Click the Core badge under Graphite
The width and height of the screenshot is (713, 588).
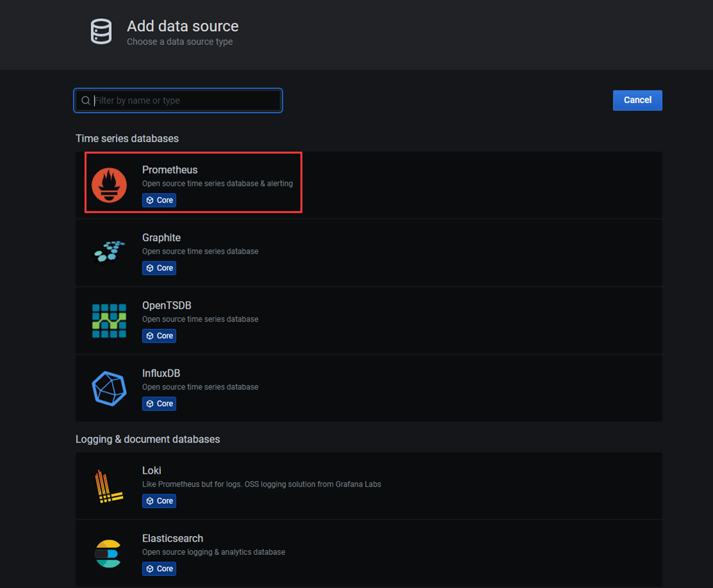click(159, 268)
